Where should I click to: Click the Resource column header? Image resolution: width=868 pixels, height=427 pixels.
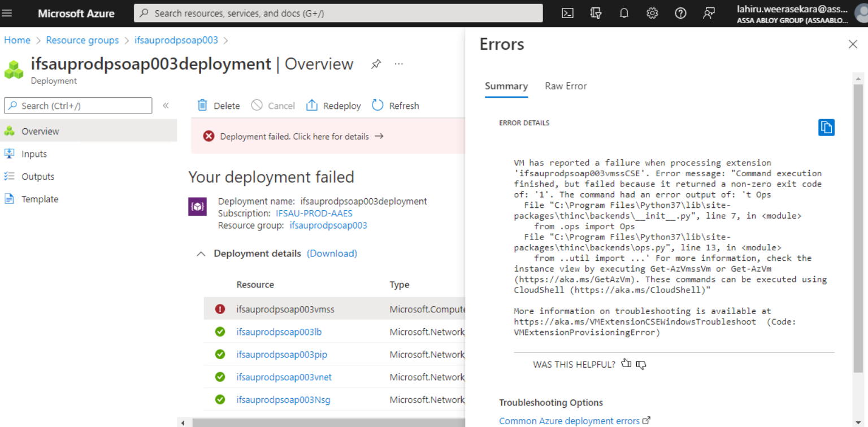(x=255, y=285)
